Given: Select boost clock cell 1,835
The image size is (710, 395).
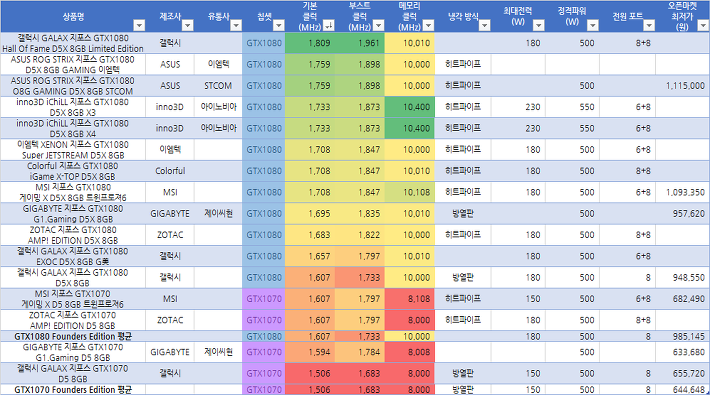Looking at the screenshot, I should (x=360, y=213).
